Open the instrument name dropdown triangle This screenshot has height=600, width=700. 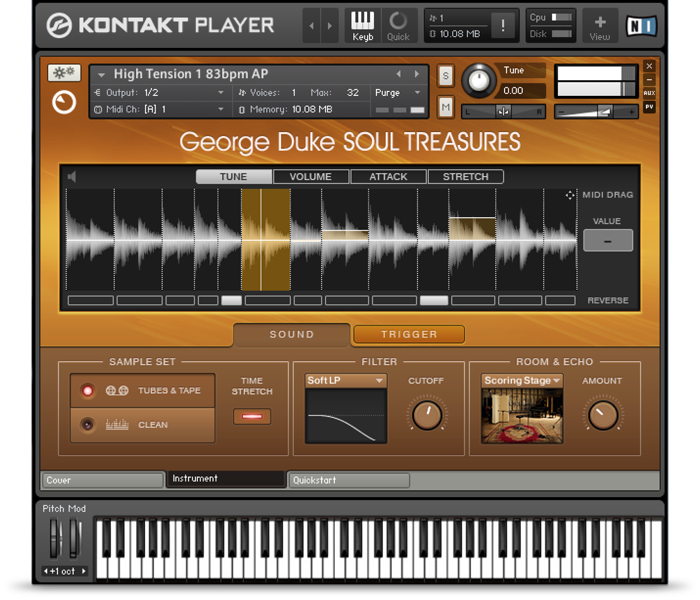click(102, 75)
